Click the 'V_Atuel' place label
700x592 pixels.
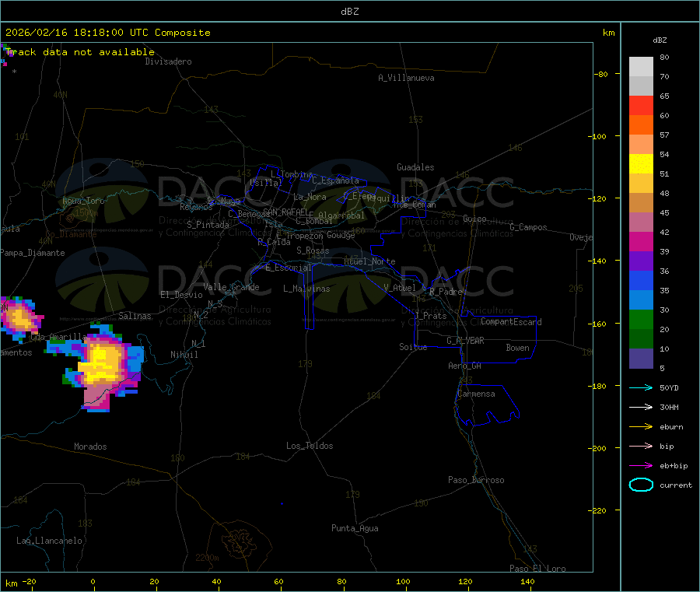(x=400, y=288)
